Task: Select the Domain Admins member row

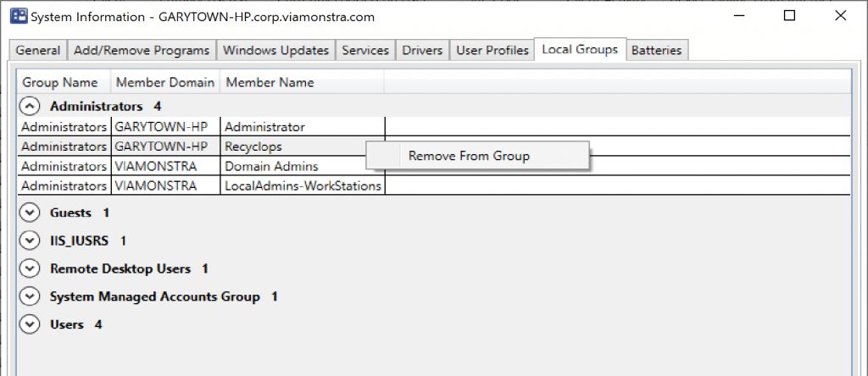Action: [271, 166]
